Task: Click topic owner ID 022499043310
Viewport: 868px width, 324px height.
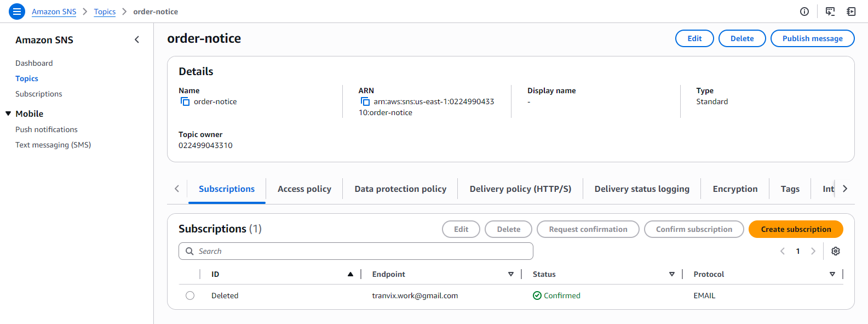Action: click(x=205, y=145)
